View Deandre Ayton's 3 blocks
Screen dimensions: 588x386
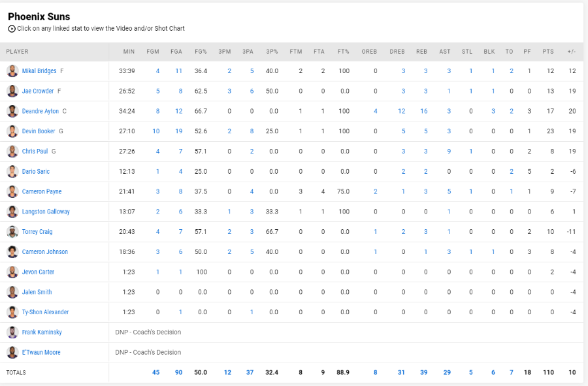(493, 111)
